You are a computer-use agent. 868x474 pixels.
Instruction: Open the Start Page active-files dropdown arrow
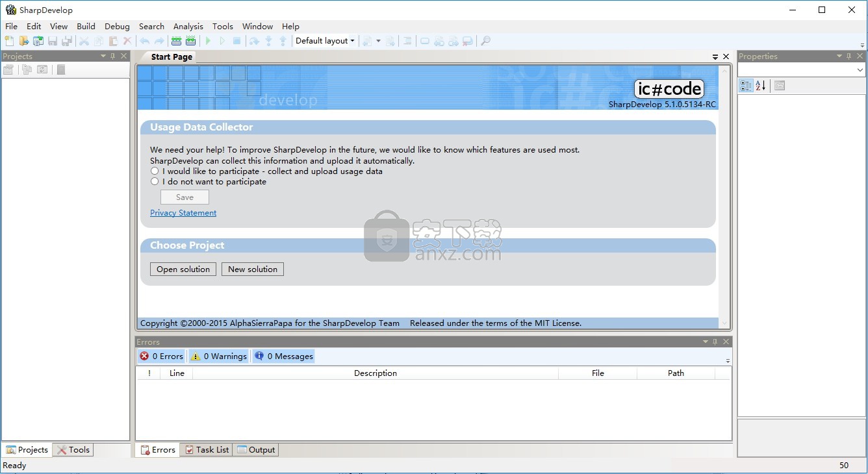tap(715, 57)
